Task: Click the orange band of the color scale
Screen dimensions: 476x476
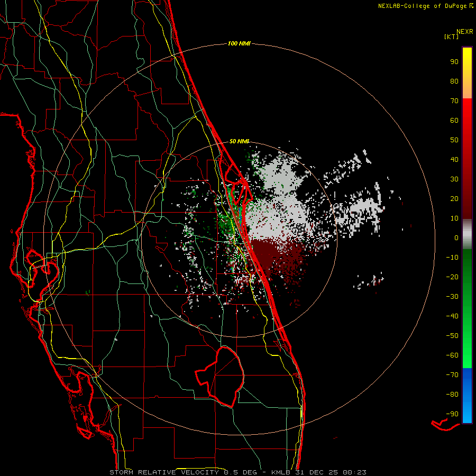Action: click(x=467, y=90)
